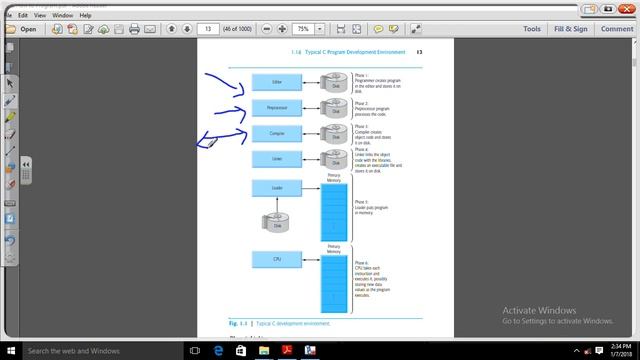Viewport: 640px width, 360px height.
Task: Click the undo curved arrow icon
Action: 10,240
